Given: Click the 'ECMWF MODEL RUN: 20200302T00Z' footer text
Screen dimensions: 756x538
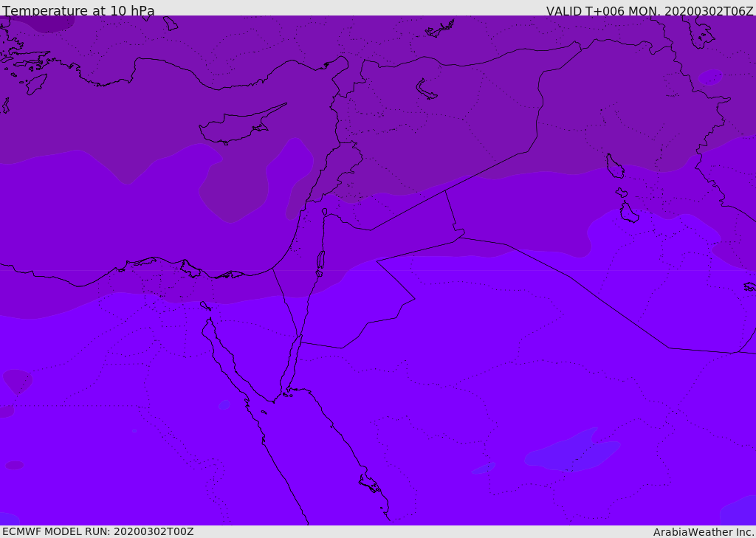Looking at the screenshot, I should pos(98,531).
